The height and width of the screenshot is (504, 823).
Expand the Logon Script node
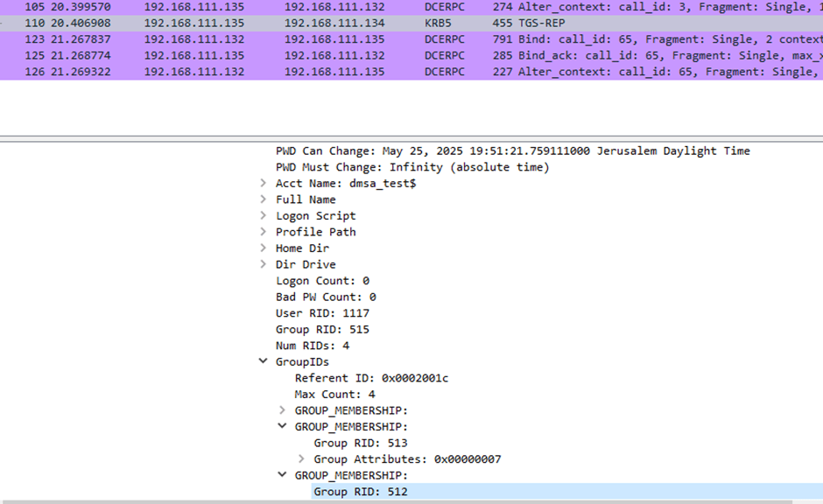pyautogui.click(x=264, y=216)
